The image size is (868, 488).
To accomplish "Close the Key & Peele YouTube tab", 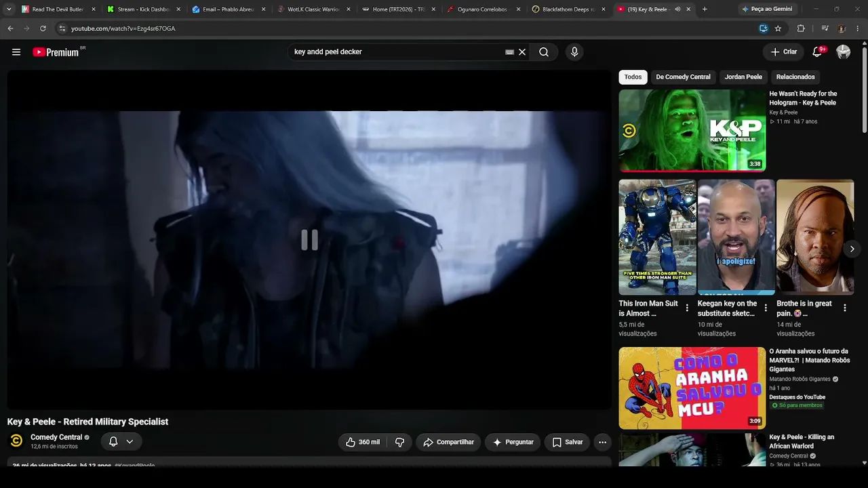I will 688,9.
